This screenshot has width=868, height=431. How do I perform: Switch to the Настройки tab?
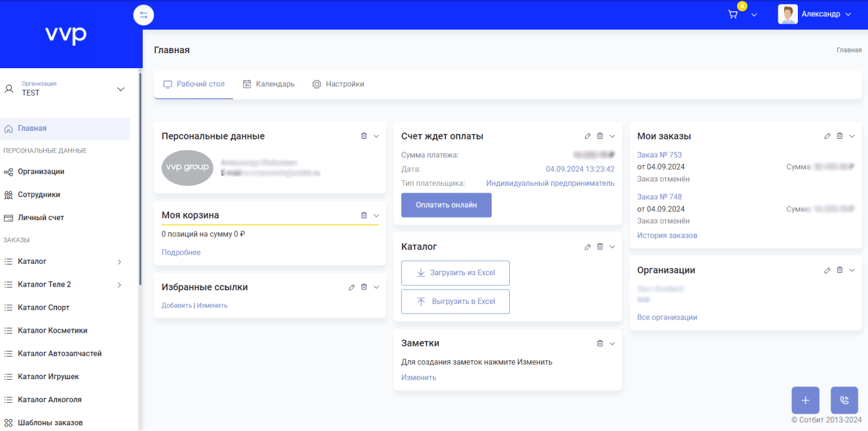click(x=338, y=84)
